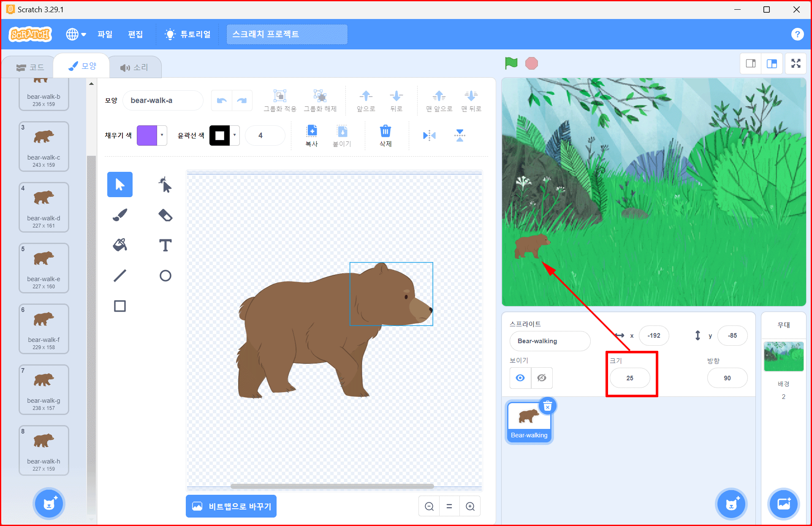The width and height of the screenshot is (812, 526).
Task: Select the Reshape tool
Action: pyautogui.click(x=165, y=184)
